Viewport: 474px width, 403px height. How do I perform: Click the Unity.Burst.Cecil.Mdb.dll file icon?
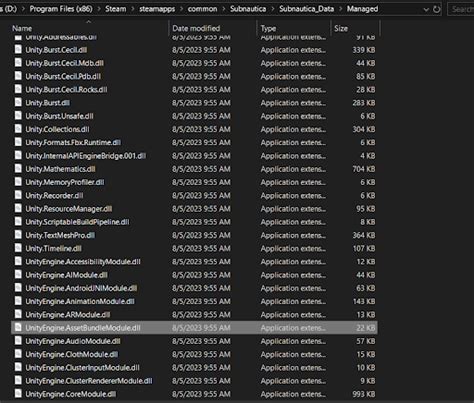[18, 63]
